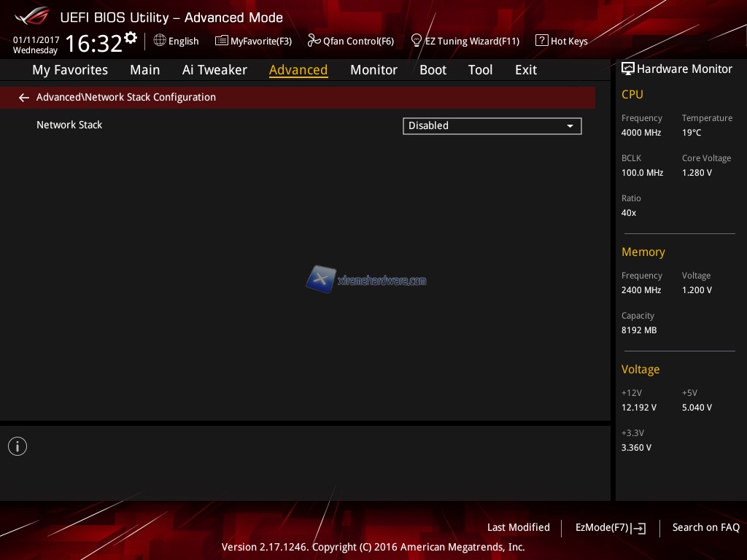Click the settings gear next to clock
The height and width of the screenshot is (560, 747).
(x=131, y=37)
